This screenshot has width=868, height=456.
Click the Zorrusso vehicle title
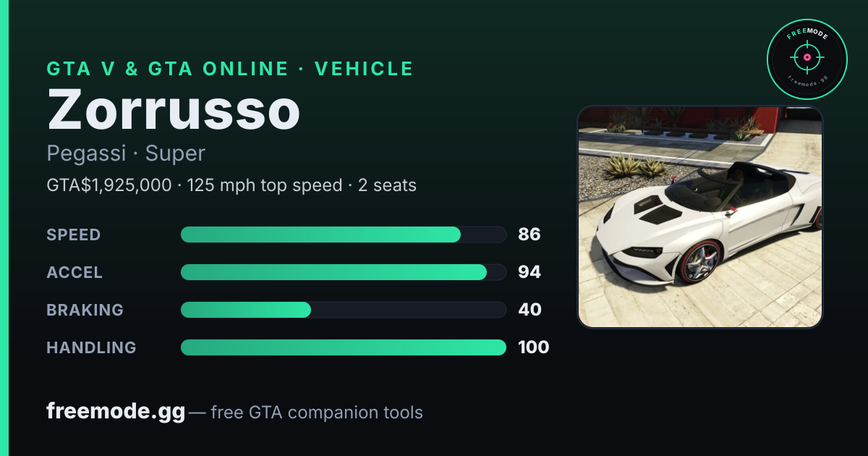point(174,110)
